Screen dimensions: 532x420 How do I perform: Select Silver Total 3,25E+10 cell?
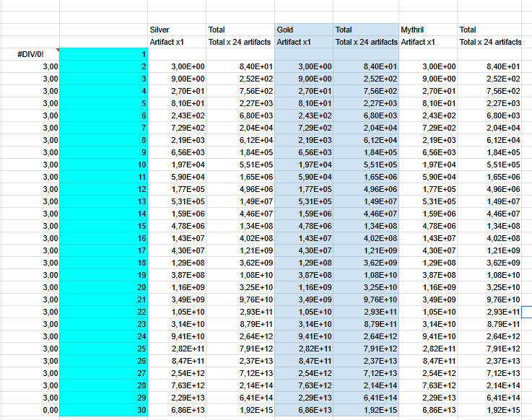[x=240, y=287]
